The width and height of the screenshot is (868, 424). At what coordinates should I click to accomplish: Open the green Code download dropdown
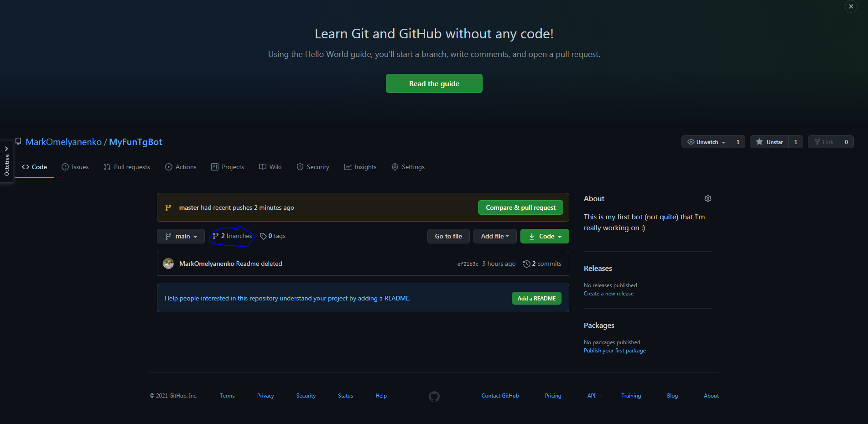click(x=545, y=236)
